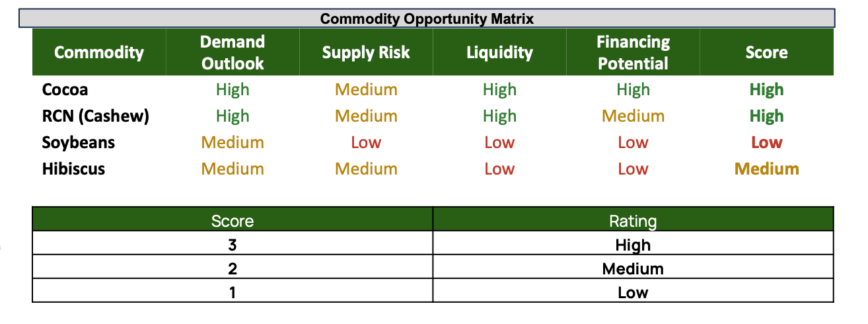The image size is (868, 324).
Task: Select the Financing Potential header
Action: click(633, 52)
